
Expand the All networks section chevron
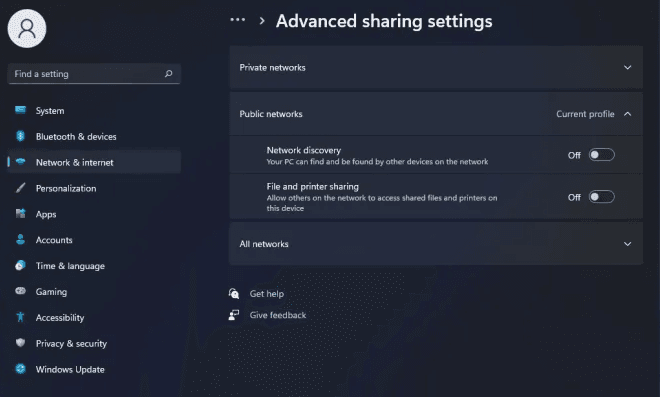pos(627,244)
